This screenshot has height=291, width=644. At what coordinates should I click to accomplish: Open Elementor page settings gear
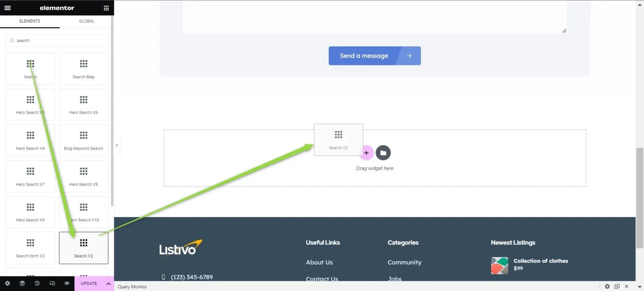coord(7,283)
